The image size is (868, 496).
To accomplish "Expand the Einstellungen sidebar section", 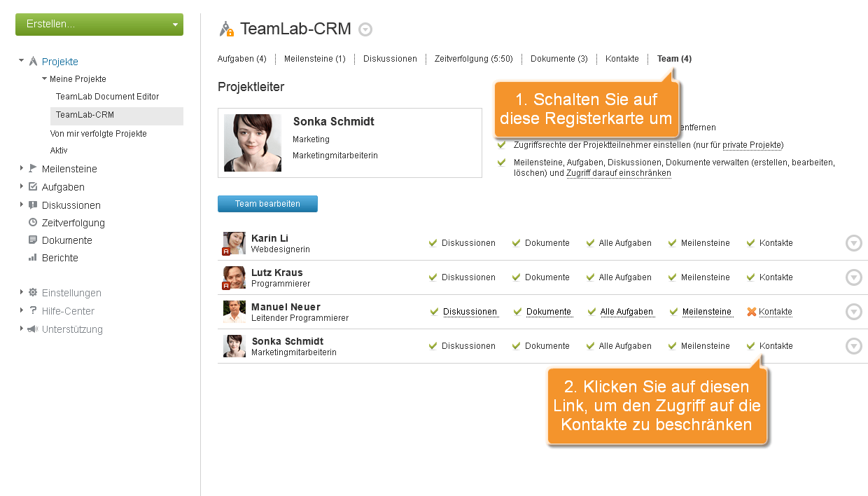I will 22,292.
